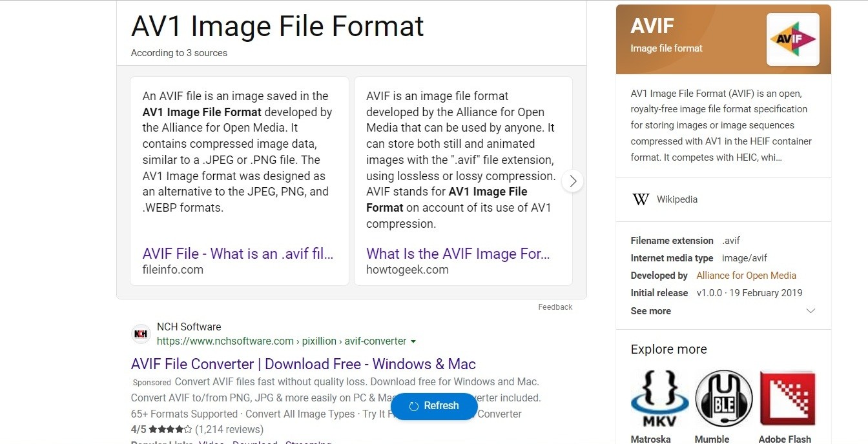Open the howtogeek.com AVIF Image Format link
This screenshot has width=868, height=444.
tap(459, 254)
